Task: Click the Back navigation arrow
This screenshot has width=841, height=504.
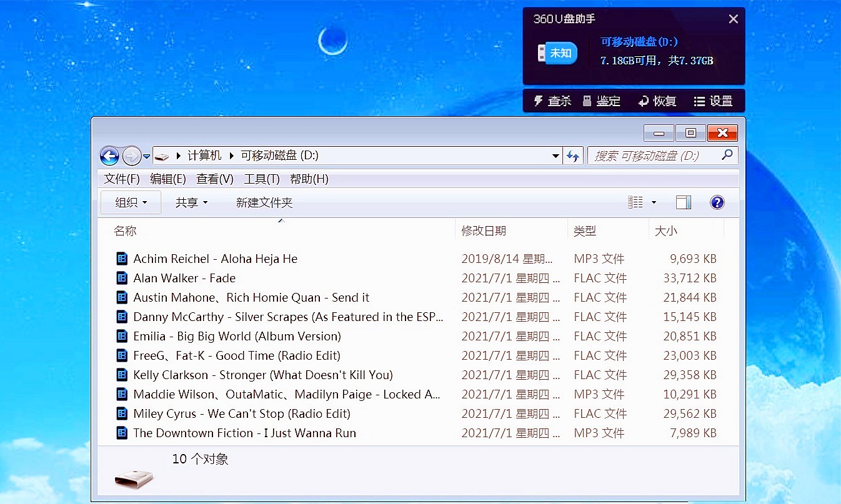Action: point(109,156)
